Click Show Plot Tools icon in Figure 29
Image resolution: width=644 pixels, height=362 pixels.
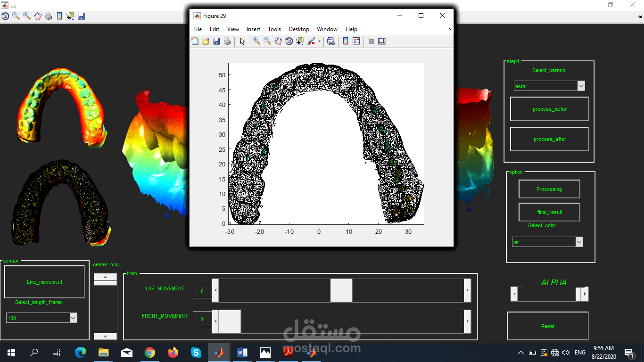[382, 41]
